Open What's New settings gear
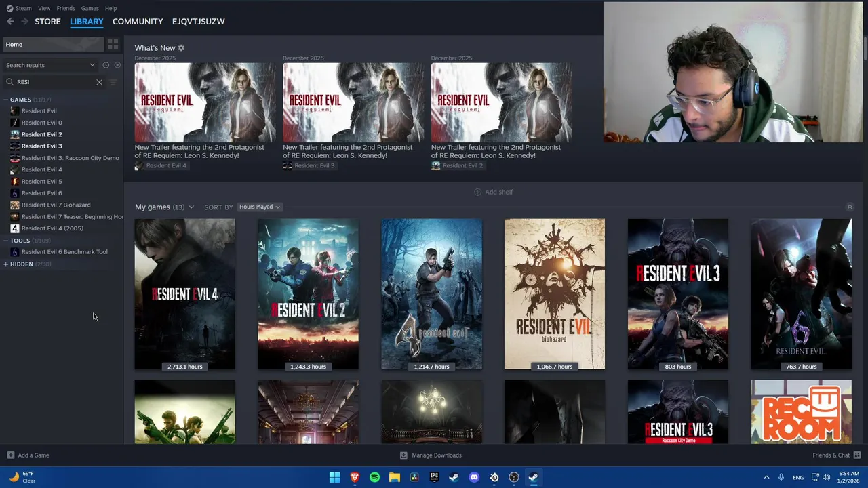Screen dimensions: 868x488 tap(181, 48)
